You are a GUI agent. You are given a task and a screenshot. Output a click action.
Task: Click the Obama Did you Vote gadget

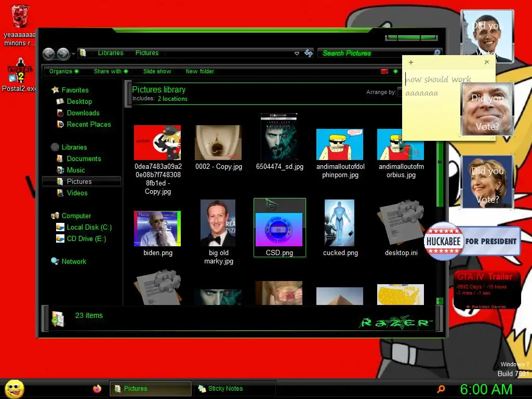coord(487,36)
